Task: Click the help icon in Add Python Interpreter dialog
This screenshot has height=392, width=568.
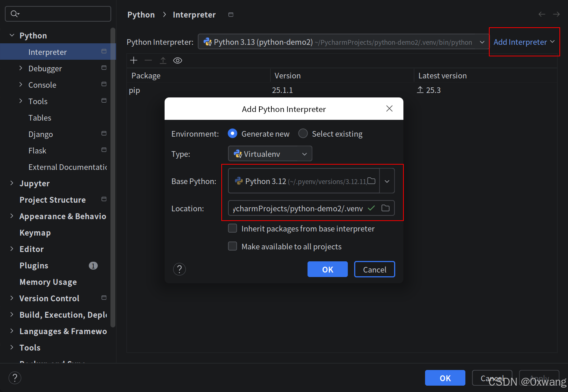Action: click(180, 269)
